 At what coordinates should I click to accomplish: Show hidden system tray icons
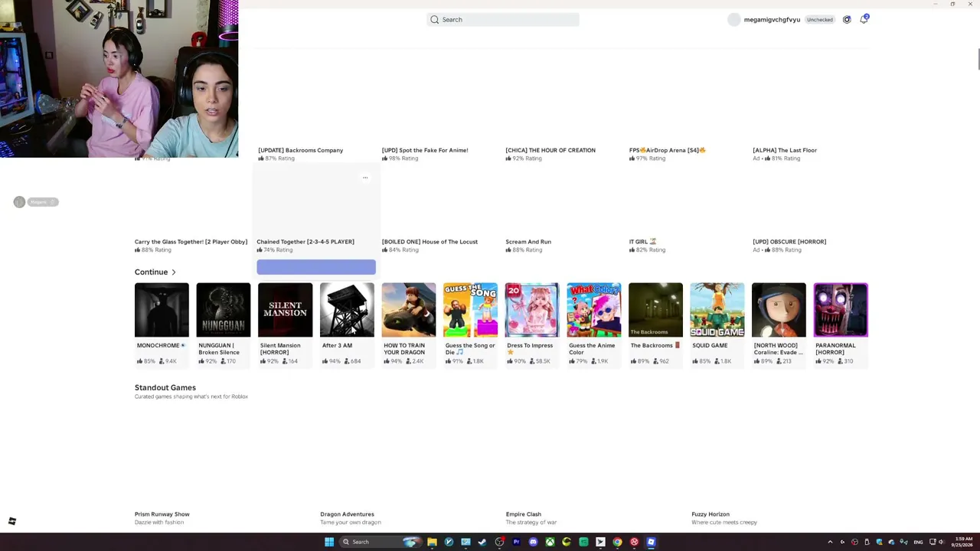click(830, 542)
